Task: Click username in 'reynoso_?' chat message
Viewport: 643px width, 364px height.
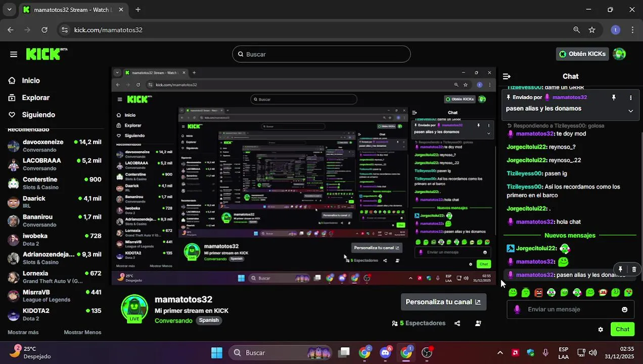Action: (x=527, y=147)
